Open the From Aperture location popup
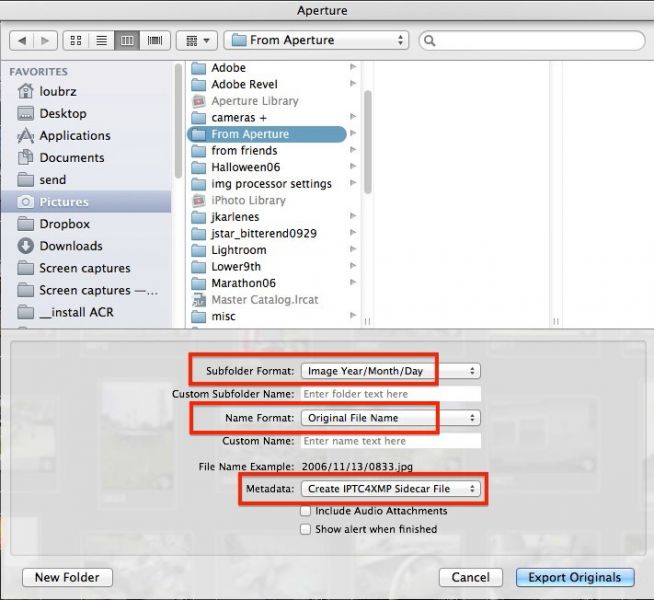 click(316, 40)
